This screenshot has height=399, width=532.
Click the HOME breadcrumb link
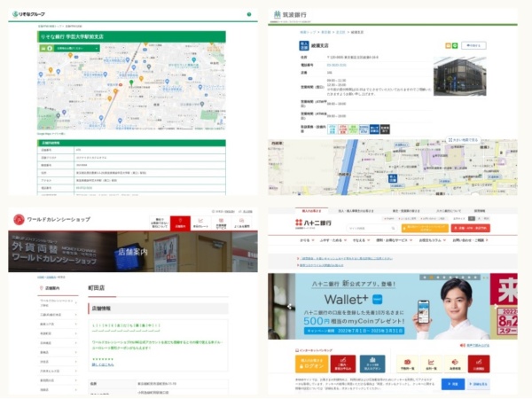pos(41,278)
